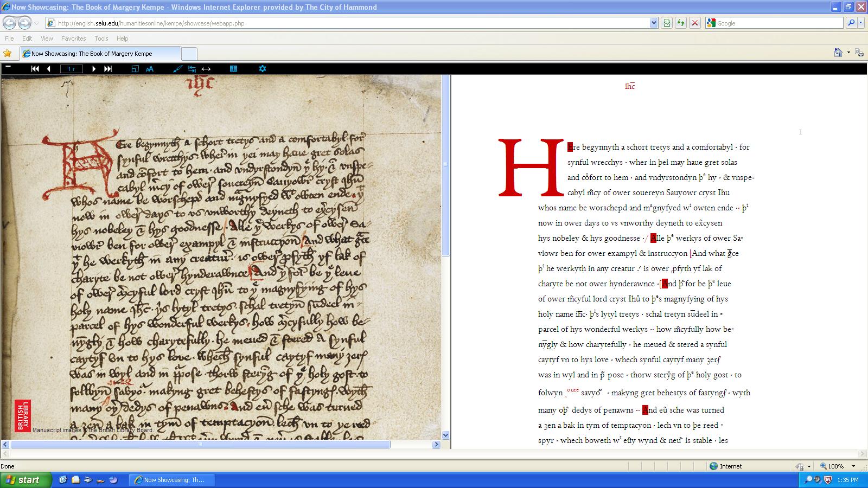The width and height of the screenshot is (868, 488).
Task: Click the magnifier search button
Action: (x=851, y=23)
